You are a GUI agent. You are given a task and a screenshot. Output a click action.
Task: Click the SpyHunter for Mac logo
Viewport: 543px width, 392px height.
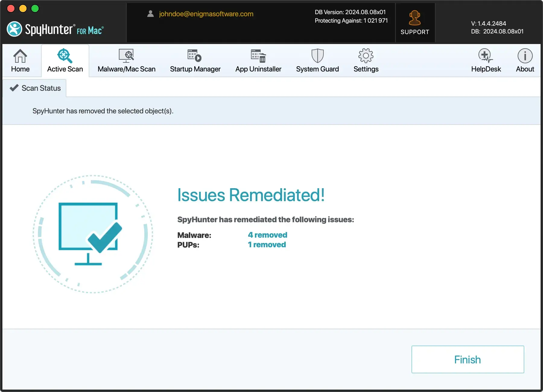pos(55,29)
